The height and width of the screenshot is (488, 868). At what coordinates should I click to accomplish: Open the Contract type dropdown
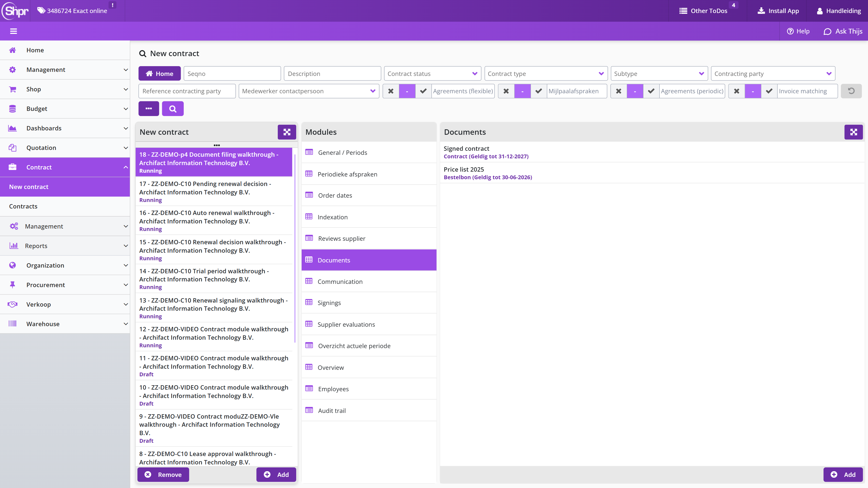[x=546, y=73]
